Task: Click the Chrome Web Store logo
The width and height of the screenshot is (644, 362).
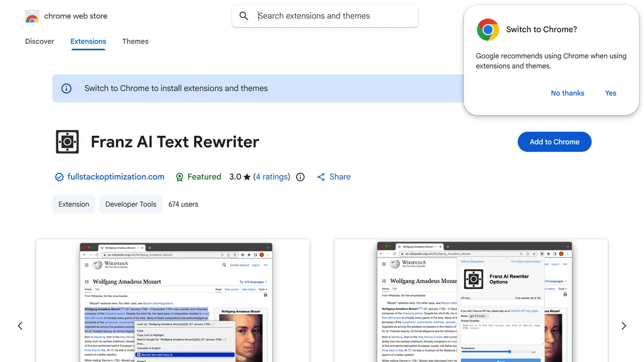Action: click(32, 16)
